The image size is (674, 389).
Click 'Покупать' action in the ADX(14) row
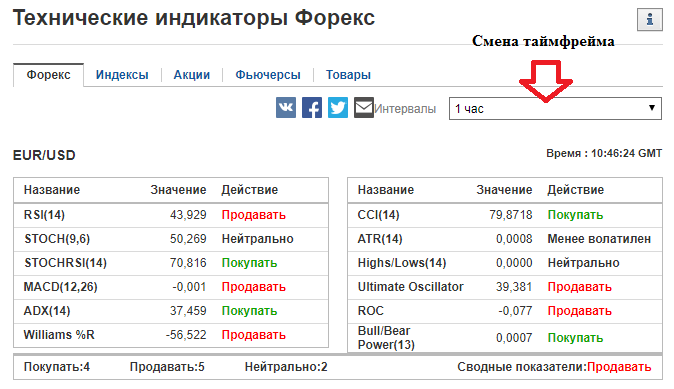tap(249, 311)
